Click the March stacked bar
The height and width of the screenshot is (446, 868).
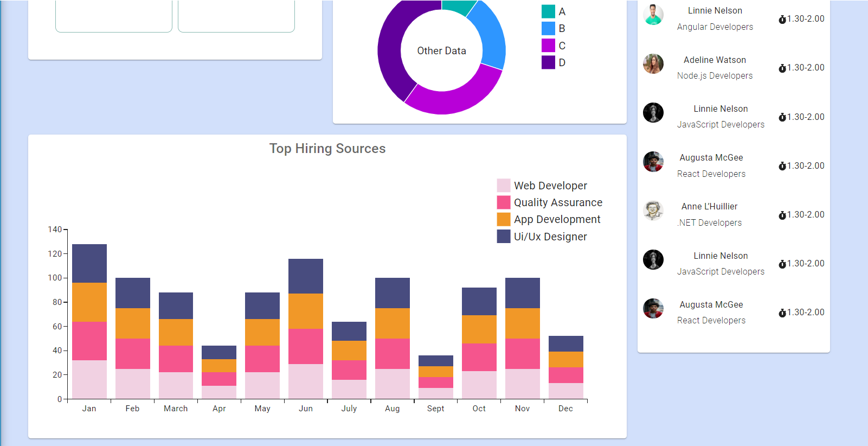pos(176,346)
